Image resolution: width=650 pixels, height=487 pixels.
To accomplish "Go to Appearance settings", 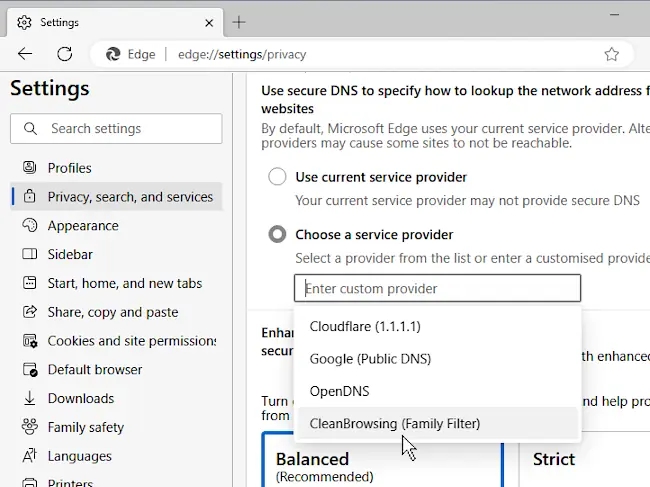I will pos(116,225).
